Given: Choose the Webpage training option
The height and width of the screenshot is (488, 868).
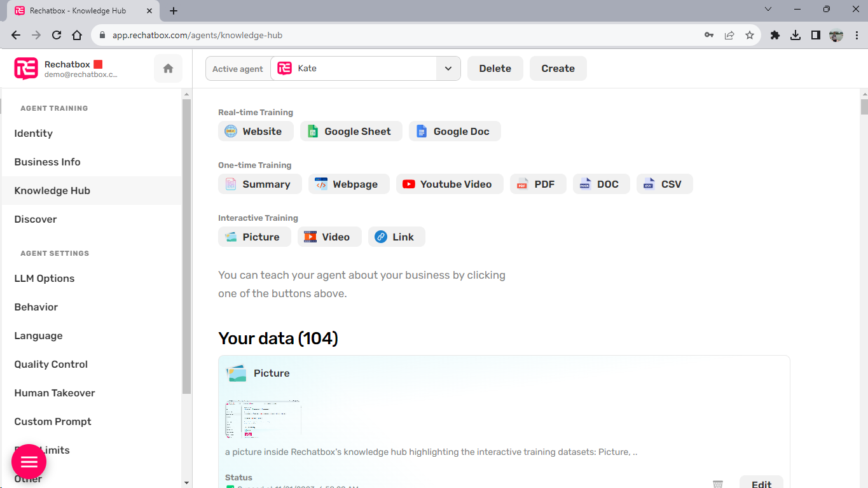Looking at the screenshot, I should pos(348,184).
